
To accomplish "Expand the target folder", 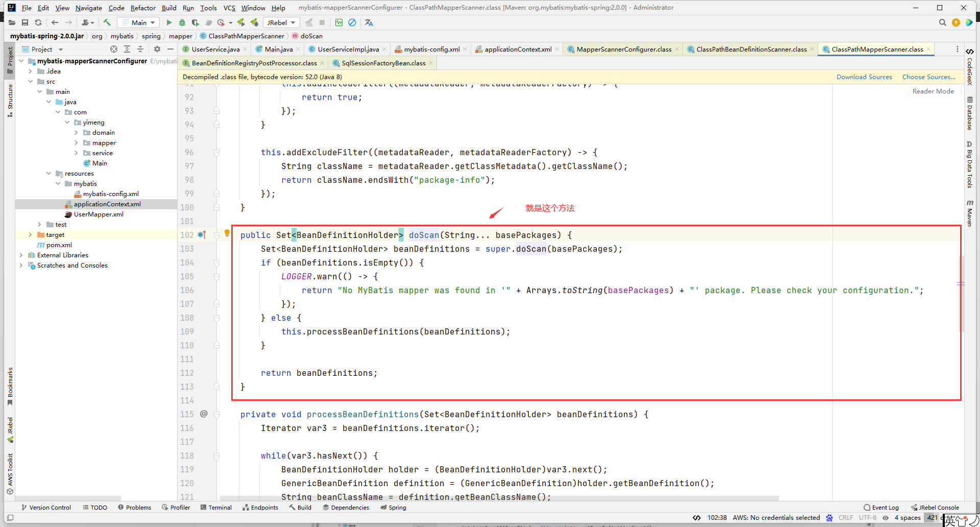I will [31, 235].
